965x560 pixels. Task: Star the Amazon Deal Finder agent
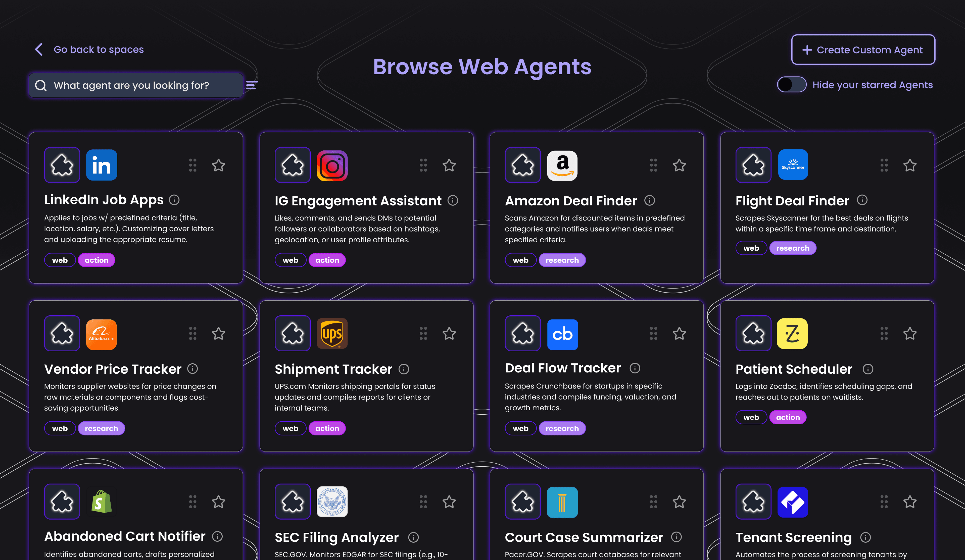680,165
